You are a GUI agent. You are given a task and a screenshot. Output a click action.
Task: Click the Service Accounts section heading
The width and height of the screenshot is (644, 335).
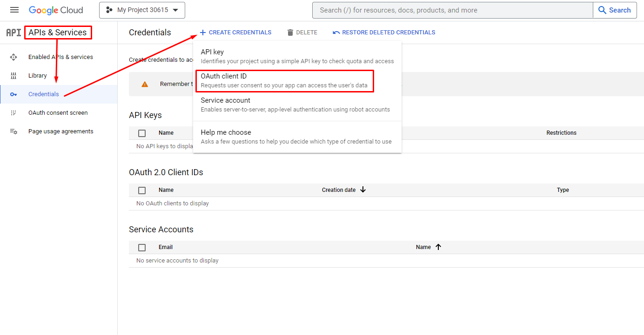pos(161,230)
